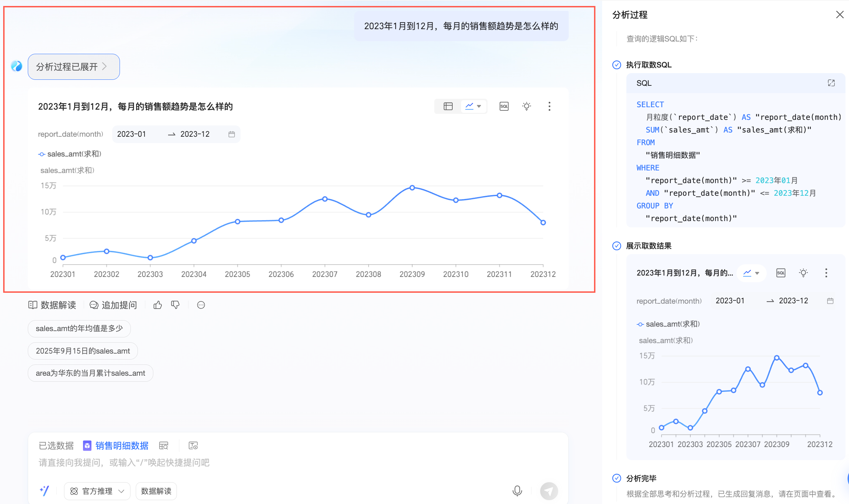Click the 202309 peak data point in main chart
Screen dimensions: 849x504
tap(412, 188)
